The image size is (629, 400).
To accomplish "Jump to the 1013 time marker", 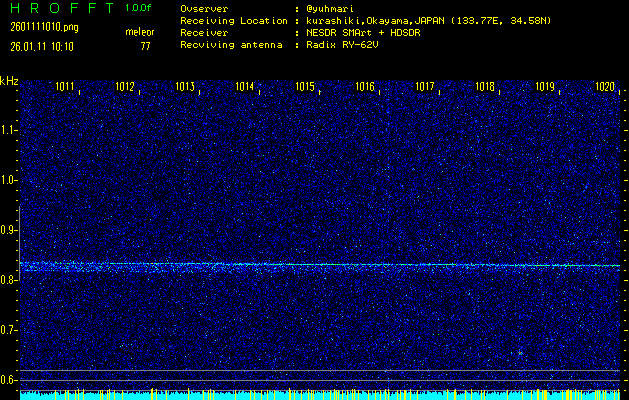I will pos(185,88).
